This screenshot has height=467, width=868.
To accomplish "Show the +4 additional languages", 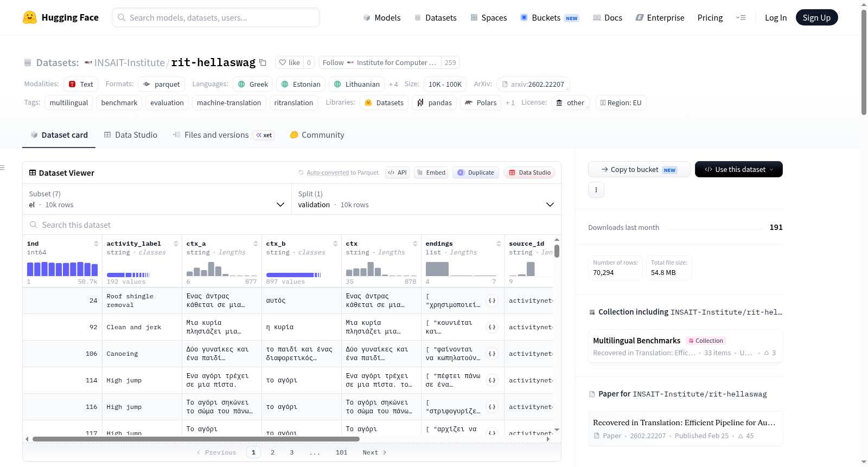I will 393,84.
